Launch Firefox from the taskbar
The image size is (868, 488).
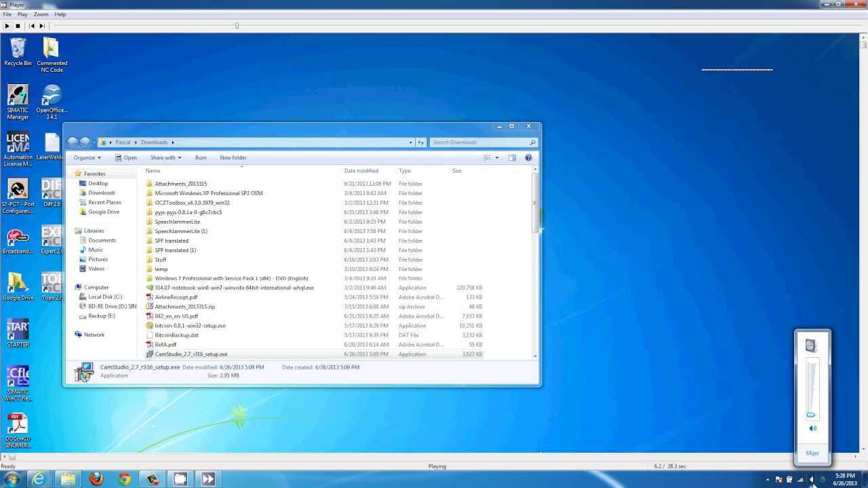pyautogui.click(x=97, y=479)
